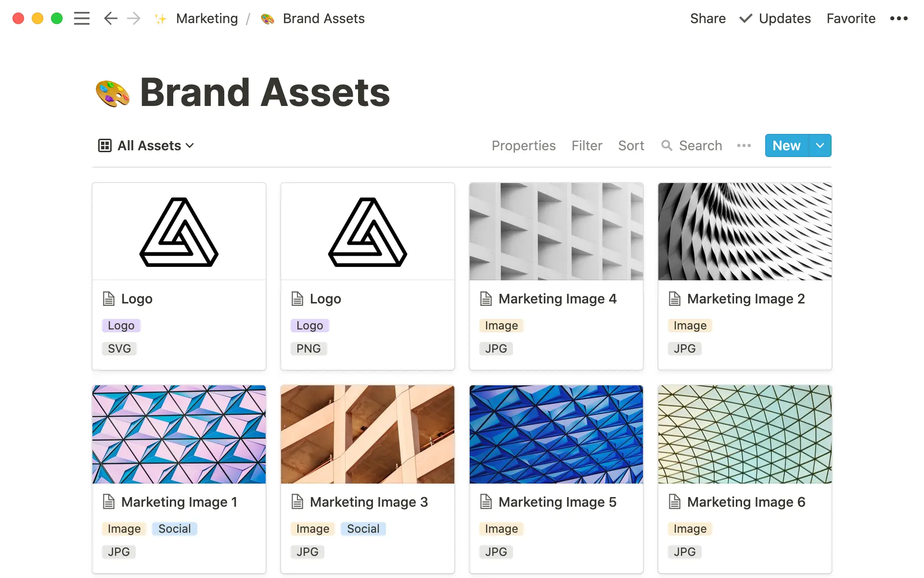Image resolution: width=924 pixels, height=578 pixels.
Task: Open the Filter menu
Action: pyautogui.click(x=587, y=145)
